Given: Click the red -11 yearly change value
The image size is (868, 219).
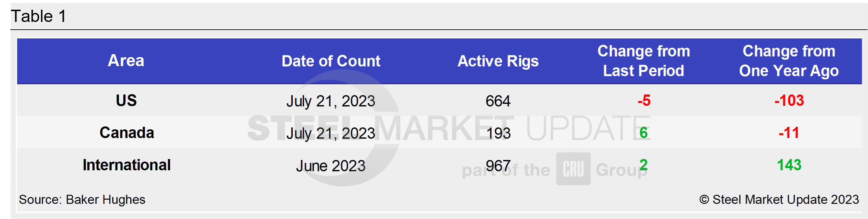Looking at the screenshot, I should 789,133.
